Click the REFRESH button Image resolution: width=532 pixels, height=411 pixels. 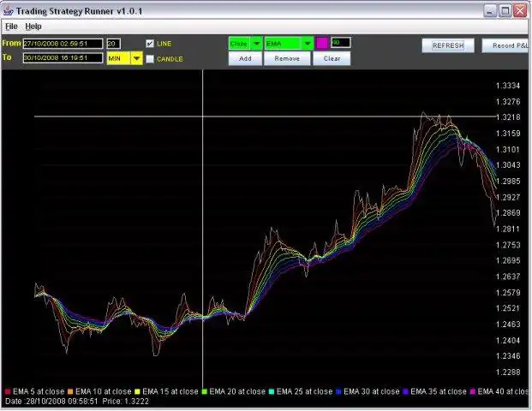(x=448, y=45)
